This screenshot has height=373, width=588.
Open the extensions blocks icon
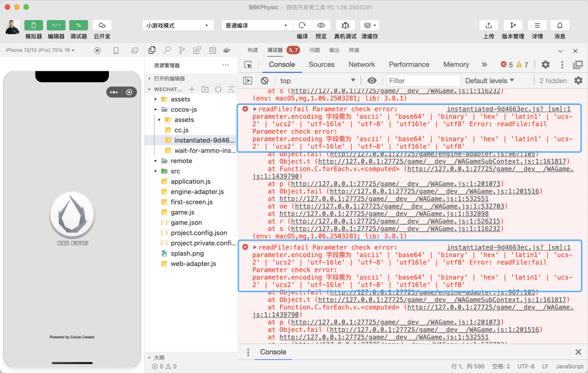[x=197, y=50]
